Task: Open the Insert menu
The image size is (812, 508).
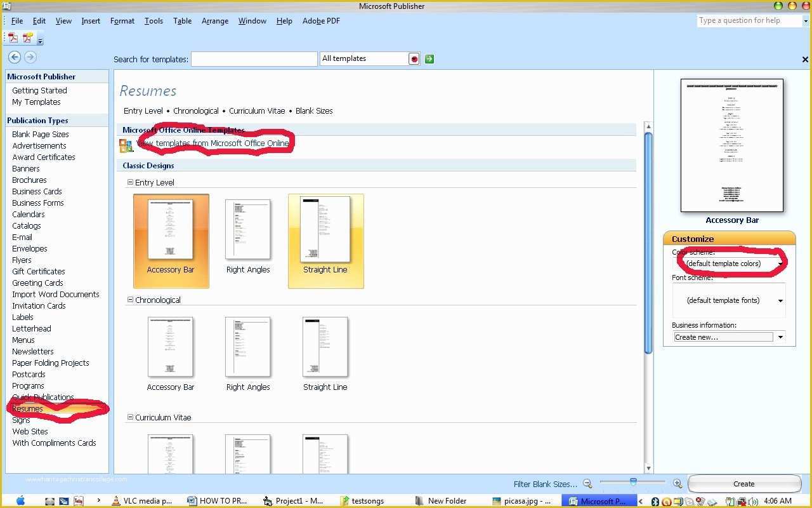Action: [91, 20]
